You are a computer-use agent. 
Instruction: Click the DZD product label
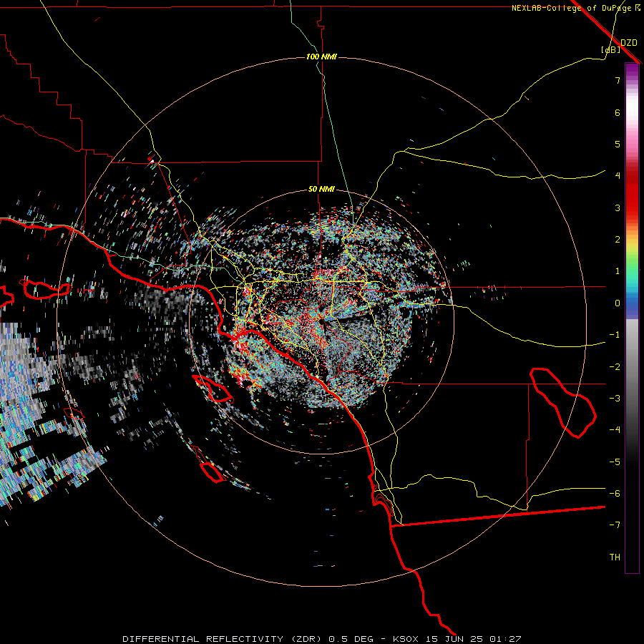pyautogui.click(x=629, y=43)
